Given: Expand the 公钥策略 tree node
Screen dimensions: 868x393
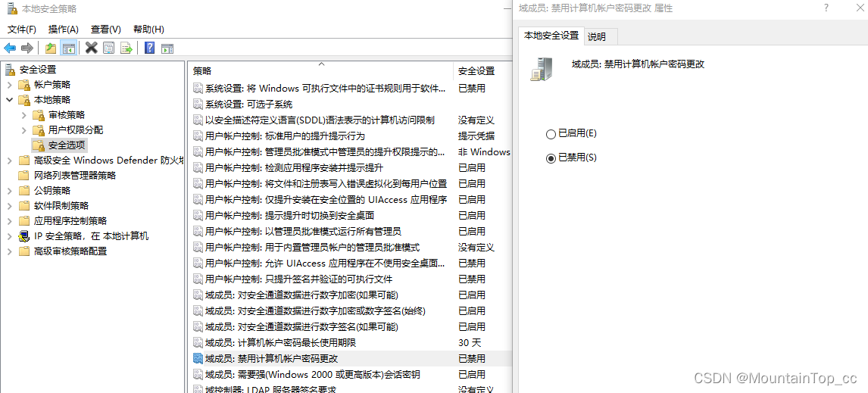Looking at the screenshot, I should click(x=9, y=190).
